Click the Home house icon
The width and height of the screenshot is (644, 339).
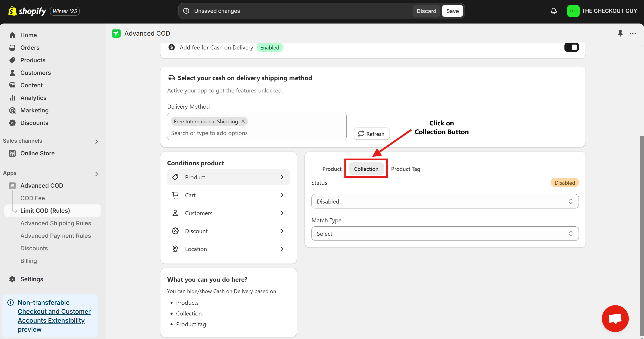click(x=12, y=35)
